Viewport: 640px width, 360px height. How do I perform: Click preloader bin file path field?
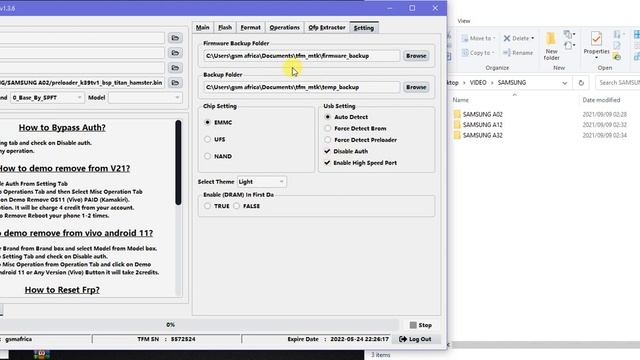coord(82,83)
